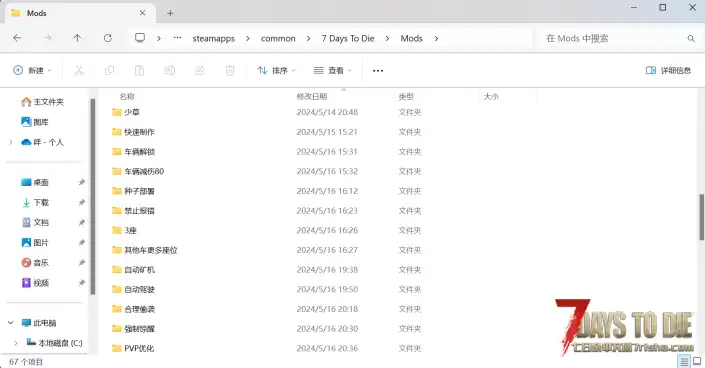The height and width of the screenshot is (368, 705).
Task: Sort by the 大小 column header
Action: coord(491,96)
